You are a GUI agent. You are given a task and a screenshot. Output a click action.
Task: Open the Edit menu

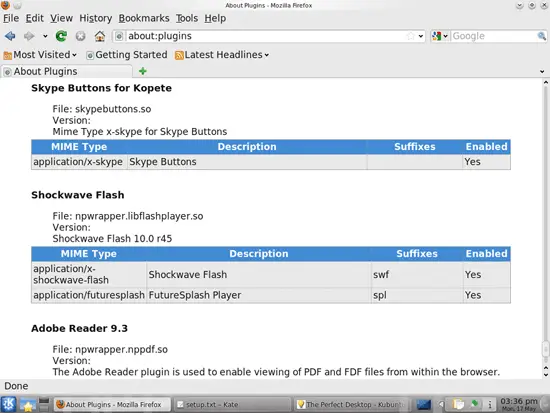click(34, 18)
